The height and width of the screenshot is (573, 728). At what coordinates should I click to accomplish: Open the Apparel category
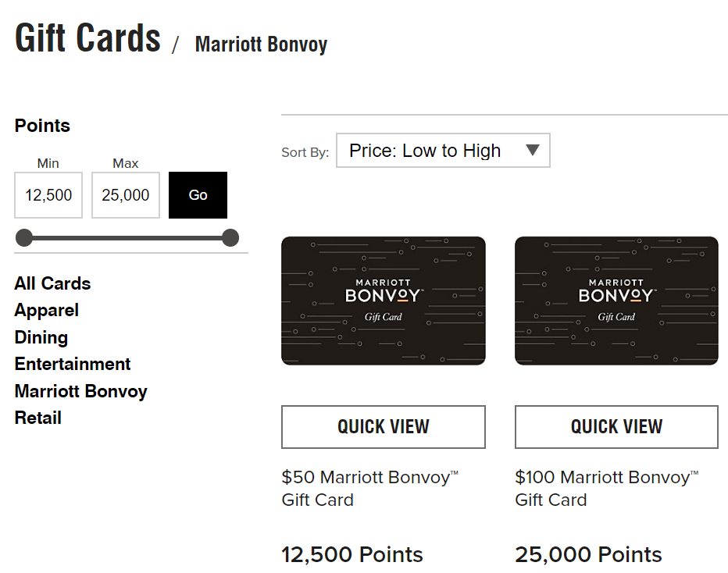pos(46,311)
